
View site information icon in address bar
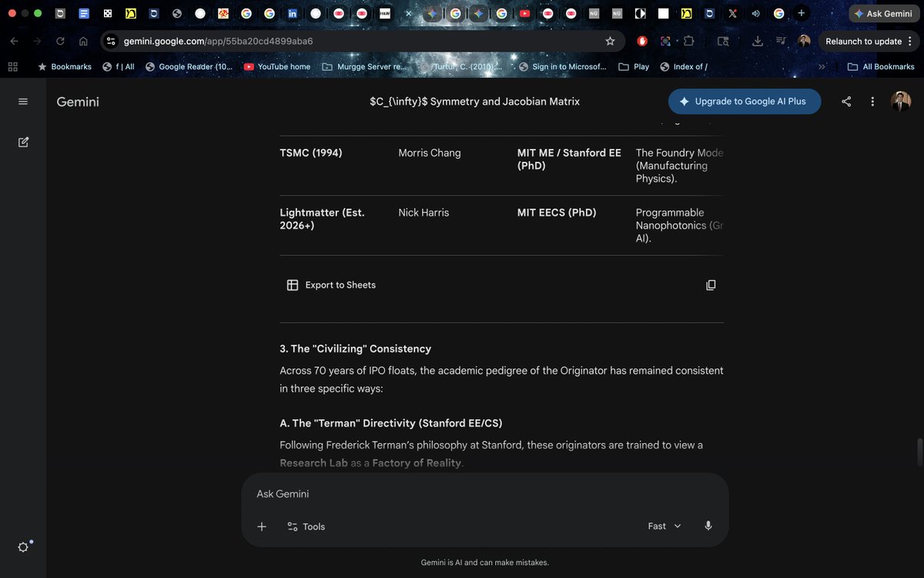111,42
